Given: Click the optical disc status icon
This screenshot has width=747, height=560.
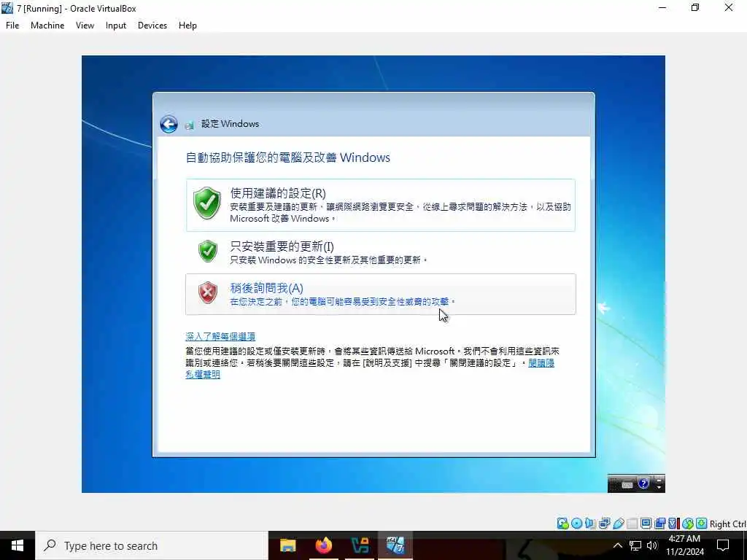Looking at the screenshot, I should 576,524.
